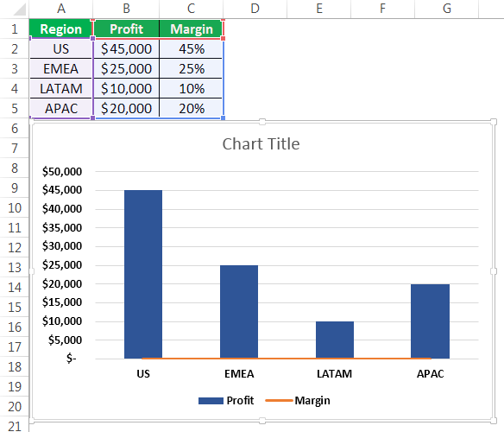Screen dimensions: 504x432
Task: Click the chart's top middle resize handle
Action: coord(262,122)
